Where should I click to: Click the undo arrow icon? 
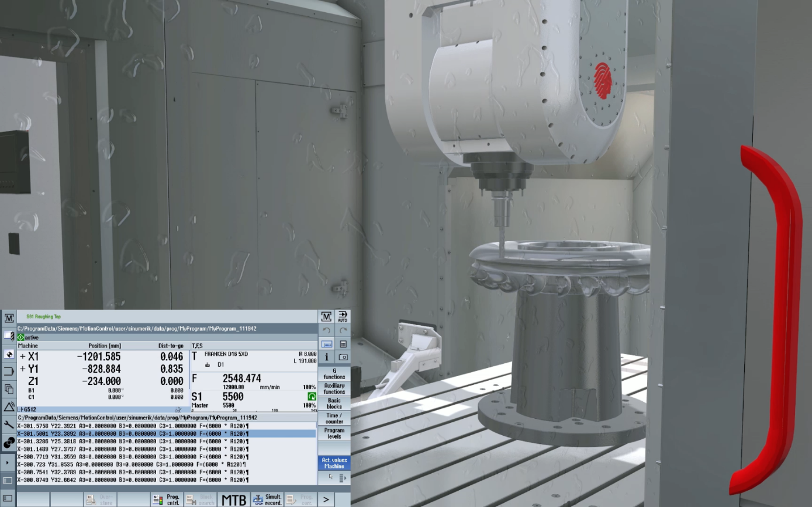327,331
